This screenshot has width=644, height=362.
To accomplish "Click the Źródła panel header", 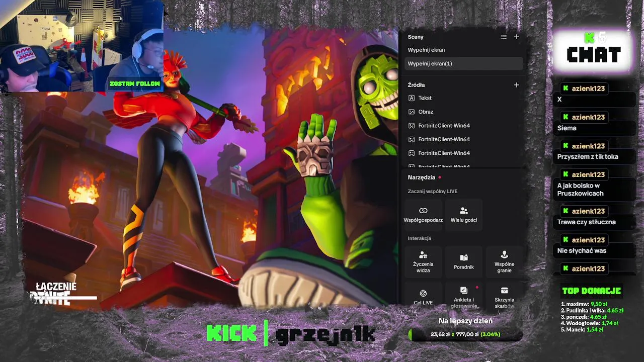I will 416,85.
